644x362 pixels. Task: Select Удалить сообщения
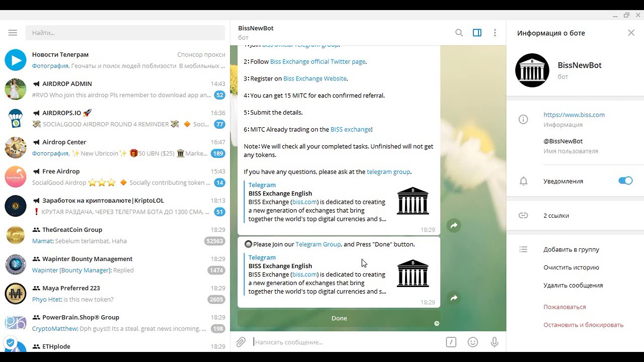click(x=573, y=285)
